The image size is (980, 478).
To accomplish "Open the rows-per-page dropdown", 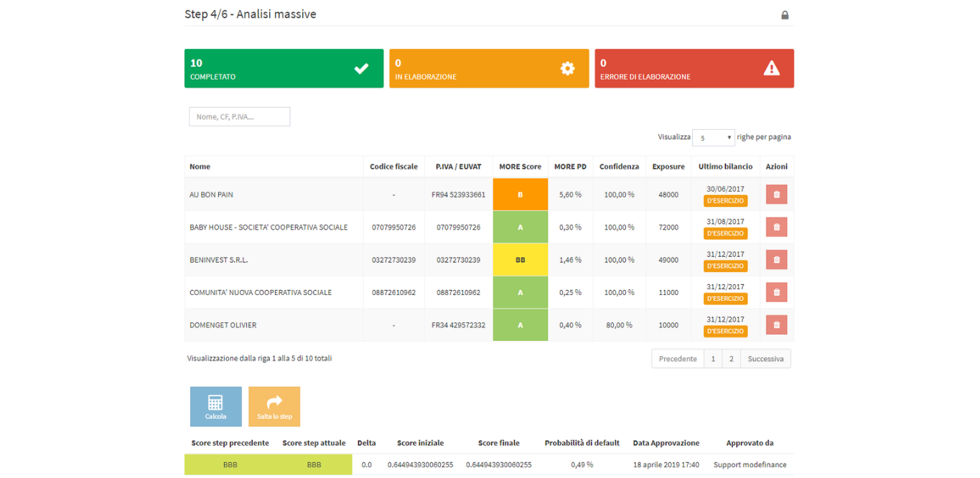I will 713,137.
